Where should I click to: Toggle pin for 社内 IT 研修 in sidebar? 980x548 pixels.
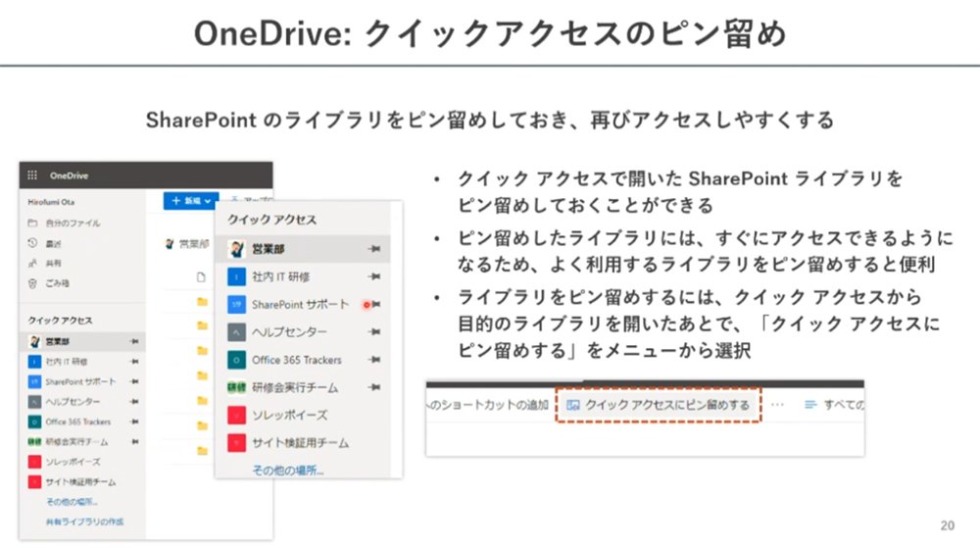[134, 361]
